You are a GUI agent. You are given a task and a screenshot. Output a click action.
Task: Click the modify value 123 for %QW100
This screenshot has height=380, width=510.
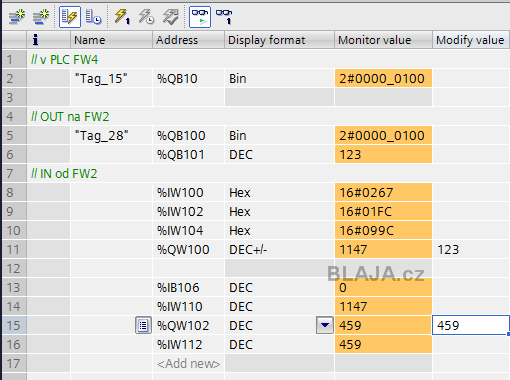pos(471,250)
